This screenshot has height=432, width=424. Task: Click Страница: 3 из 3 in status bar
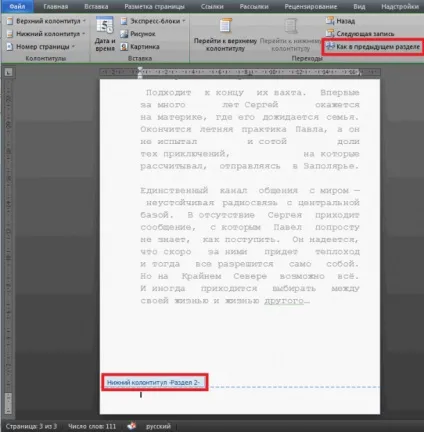(x=31, y=426)
